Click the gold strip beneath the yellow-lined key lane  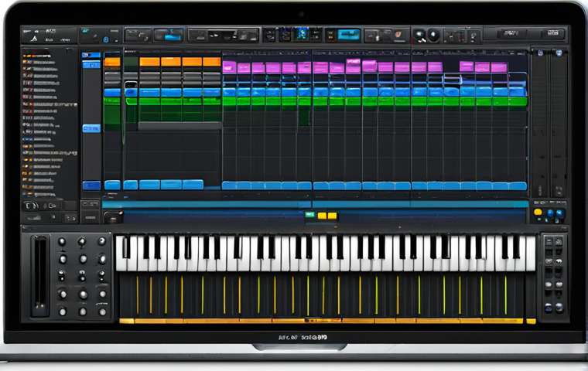coord(320,321)
